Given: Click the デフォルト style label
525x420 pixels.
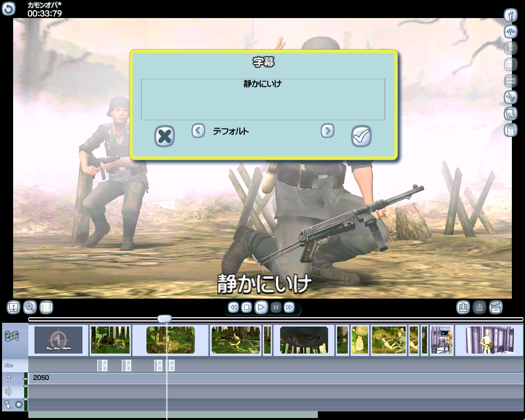Looking at the screenshot, I should click(231, 131).
